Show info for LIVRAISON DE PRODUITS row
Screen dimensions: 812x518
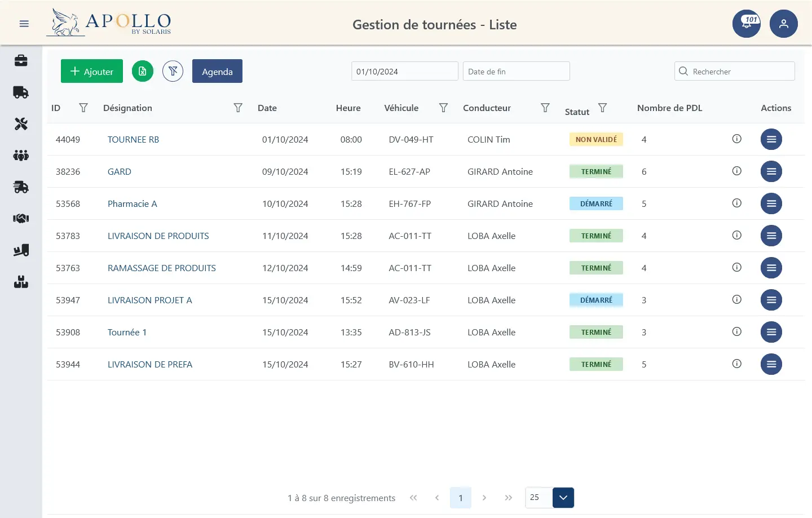[x=736, y=235]
